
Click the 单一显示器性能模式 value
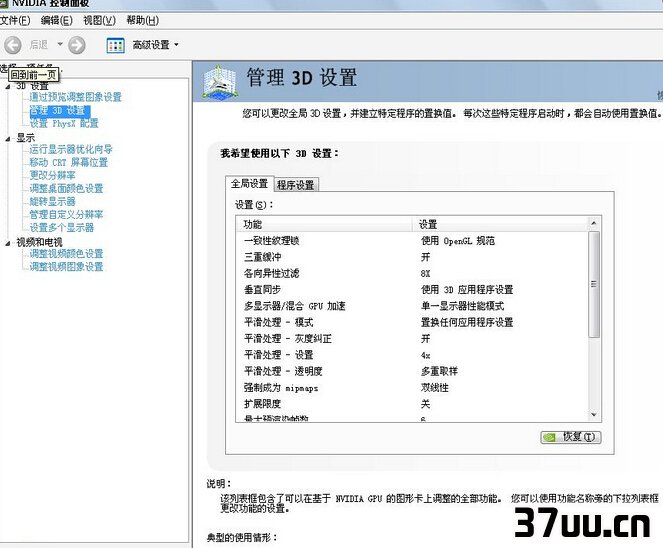point(463,306)
